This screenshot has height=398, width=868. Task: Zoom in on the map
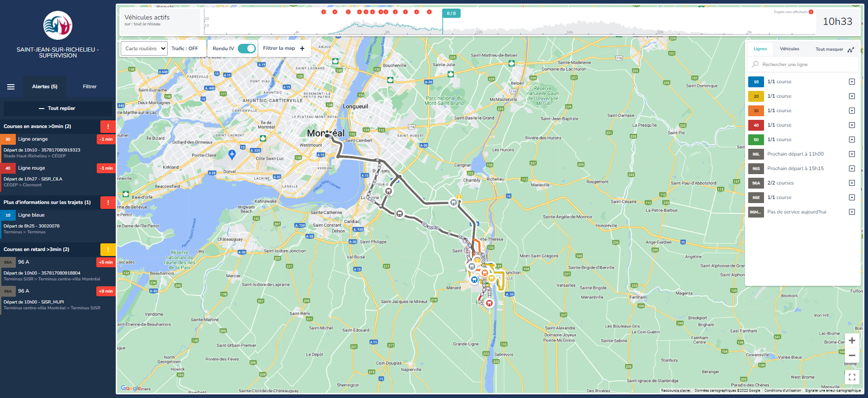click(x=852, y=341)
